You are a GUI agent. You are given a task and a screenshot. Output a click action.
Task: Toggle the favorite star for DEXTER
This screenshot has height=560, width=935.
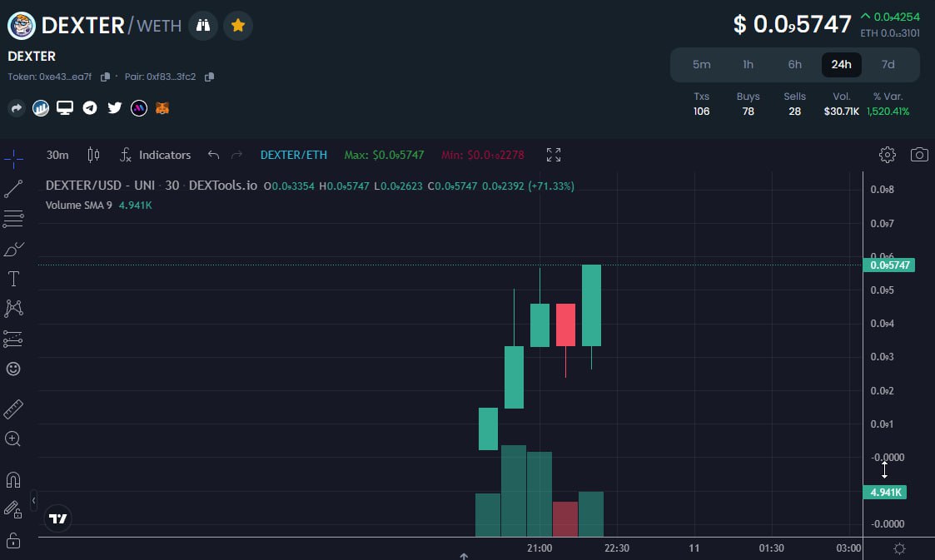click(x=238, y=26)
